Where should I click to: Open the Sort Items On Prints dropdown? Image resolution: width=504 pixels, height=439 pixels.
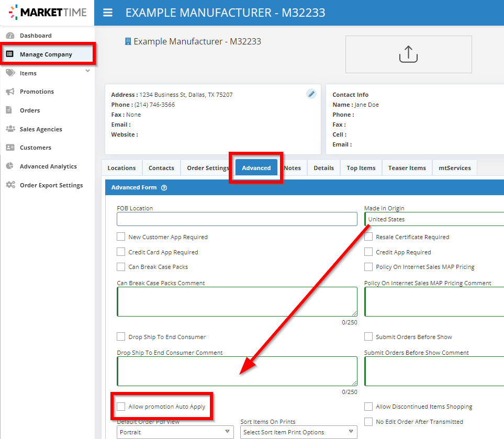coord(299,432)
